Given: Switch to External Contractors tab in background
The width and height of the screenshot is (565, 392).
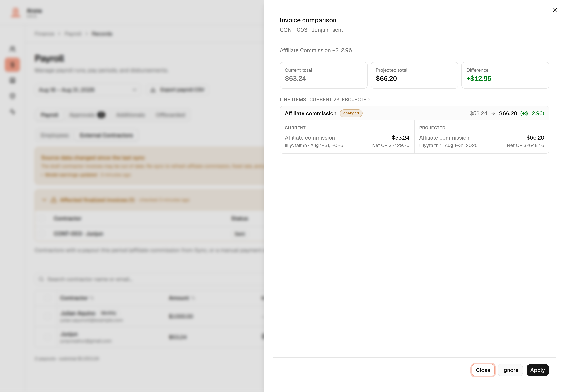Looking at the screenshot, I should coord(106,135).
